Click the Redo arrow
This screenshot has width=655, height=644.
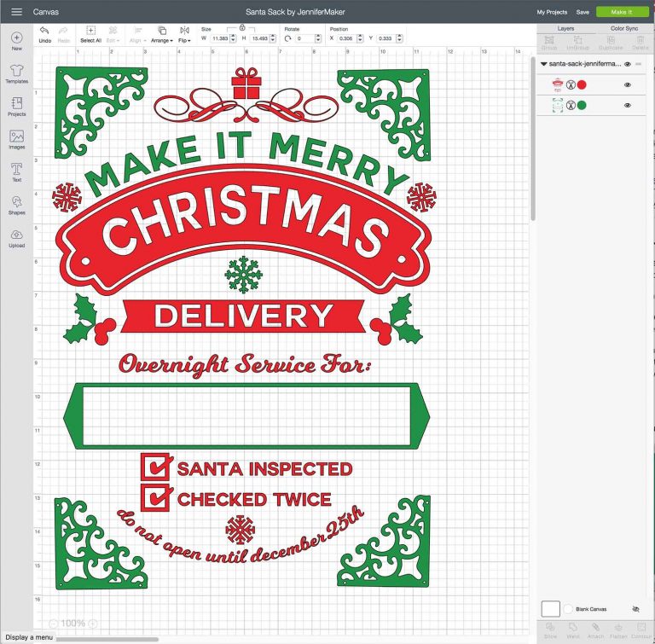click(63, 31)
